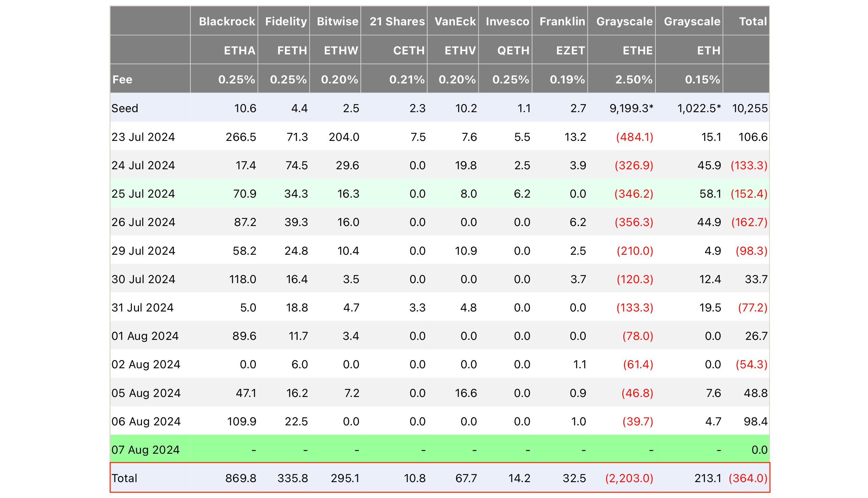Click the 21 Shares column header
This screenshot has height=498, width=868.
(x=397, y=21)
